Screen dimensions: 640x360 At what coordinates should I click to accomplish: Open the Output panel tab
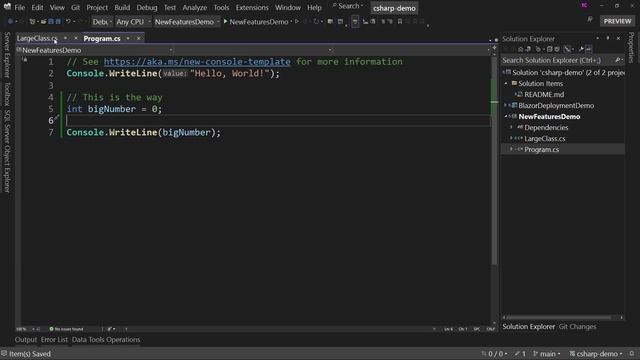(x=26, y=340)
